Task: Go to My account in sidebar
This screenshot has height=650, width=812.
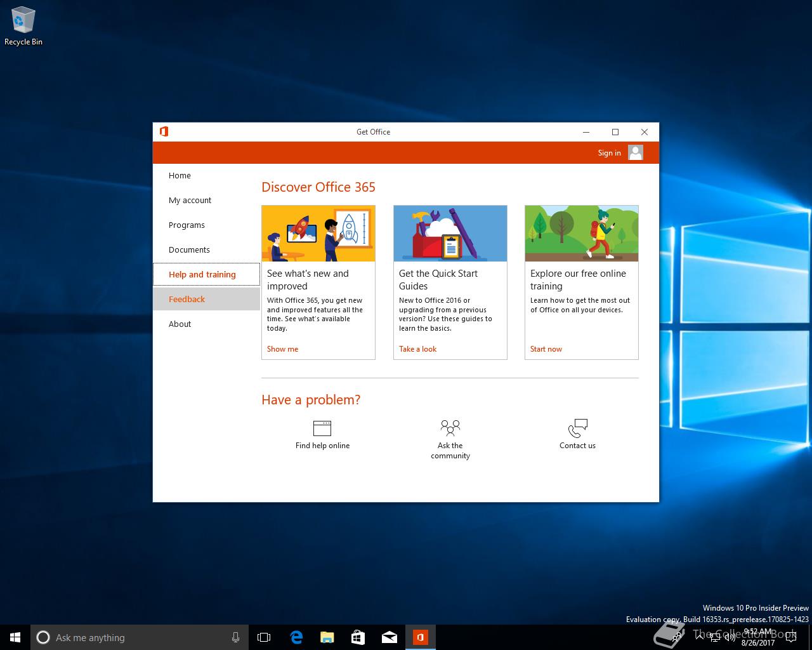Action: pos(206,201)
